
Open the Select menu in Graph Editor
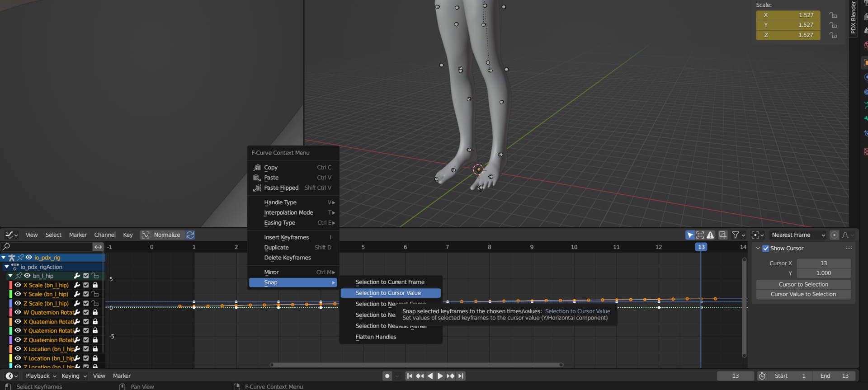tap(53, 235)
